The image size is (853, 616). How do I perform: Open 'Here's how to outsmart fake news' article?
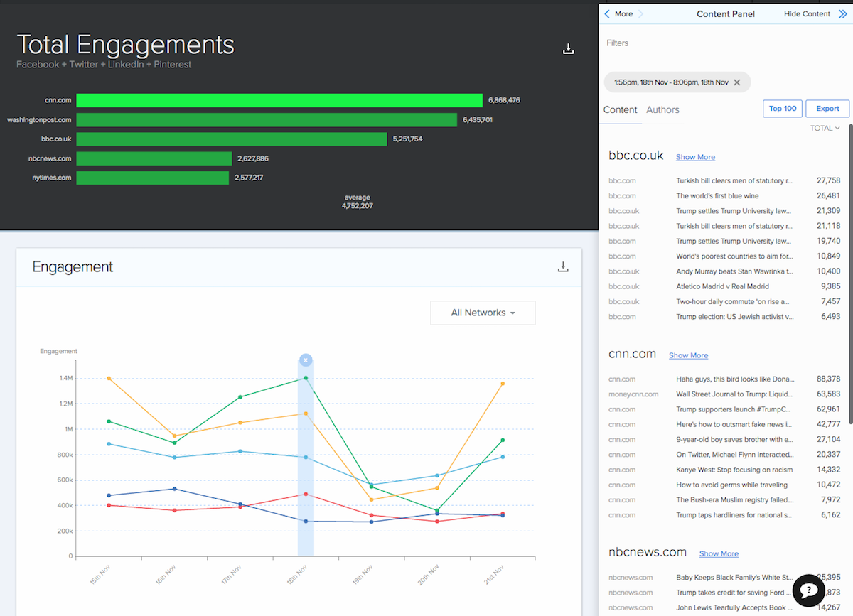(x=734, y=425)
